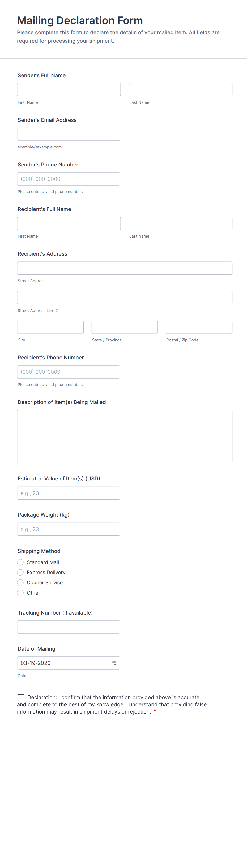Open the date picker calendar icon

114,663
